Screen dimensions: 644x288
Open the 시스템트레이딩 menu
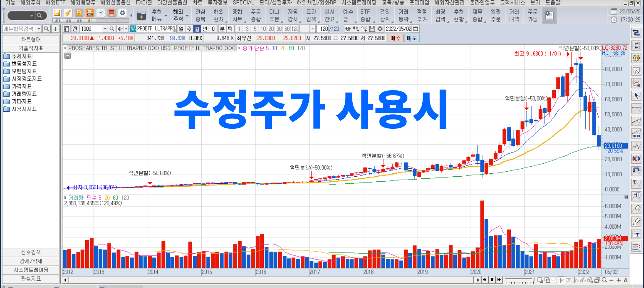click(x=359, y=3)
